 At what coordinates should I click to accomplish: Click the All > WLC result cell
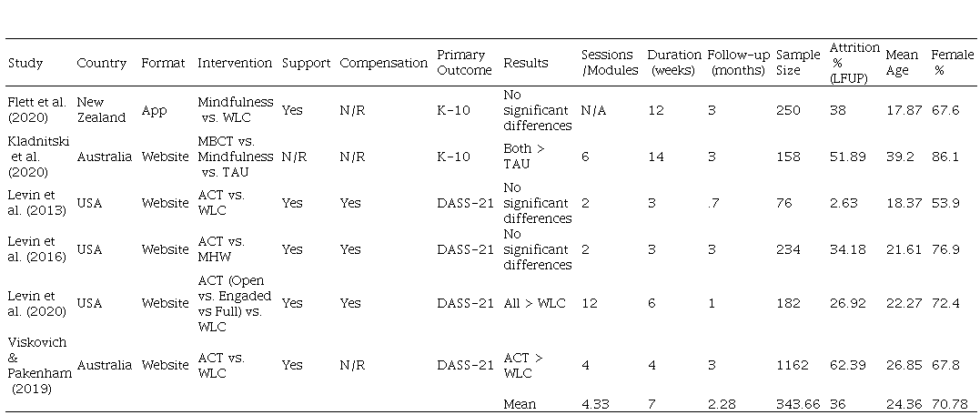click(537, 303)
